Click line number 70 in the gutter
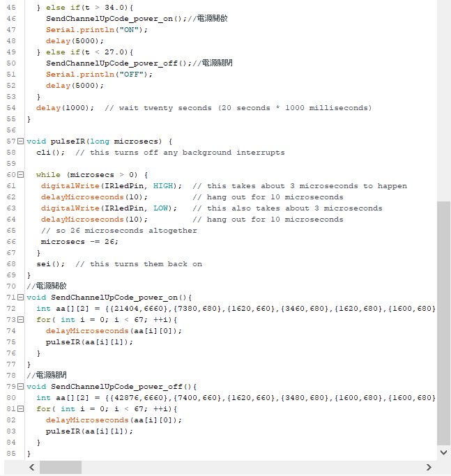 pyautogui.click(x=10, y=286)
